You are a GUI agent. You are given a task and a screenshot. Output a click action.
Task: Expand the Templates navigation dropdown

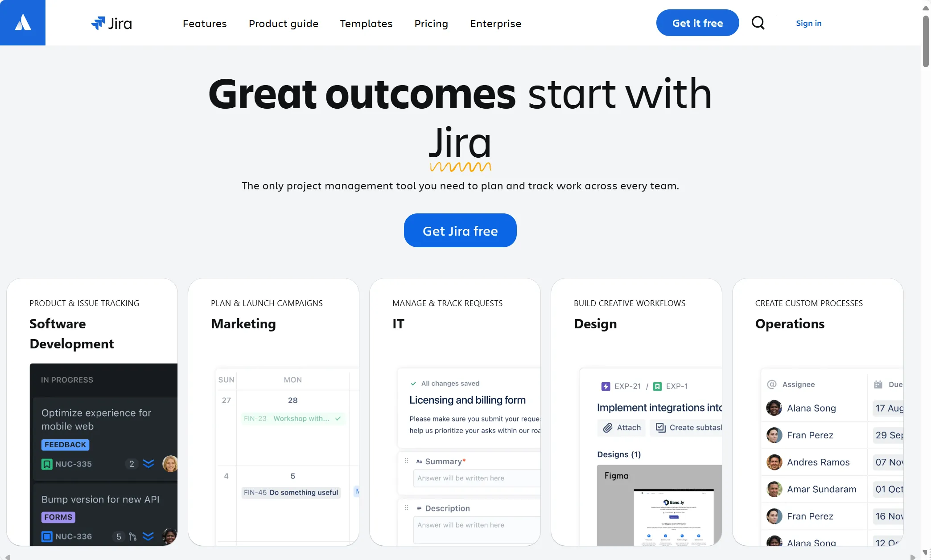(x=366, y=23)
